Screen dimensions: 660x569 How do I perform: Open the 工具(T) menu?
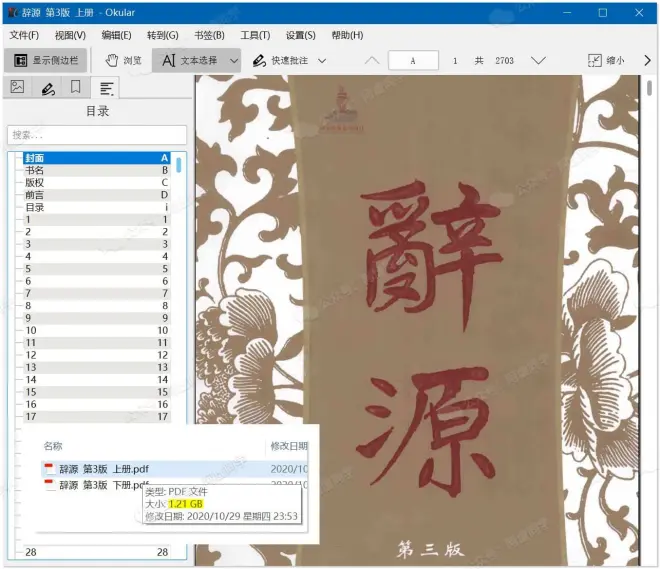255,35
